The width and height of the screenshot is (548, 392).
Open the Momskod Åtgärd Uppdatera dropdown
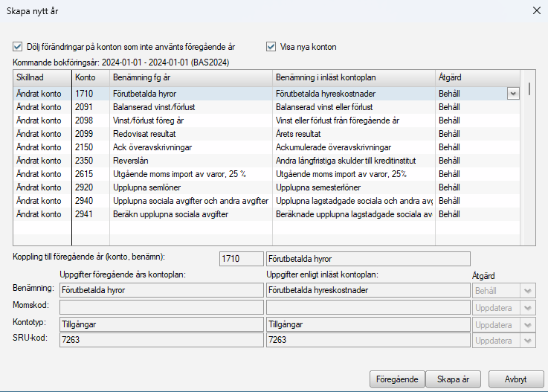[x=528, y=307]
